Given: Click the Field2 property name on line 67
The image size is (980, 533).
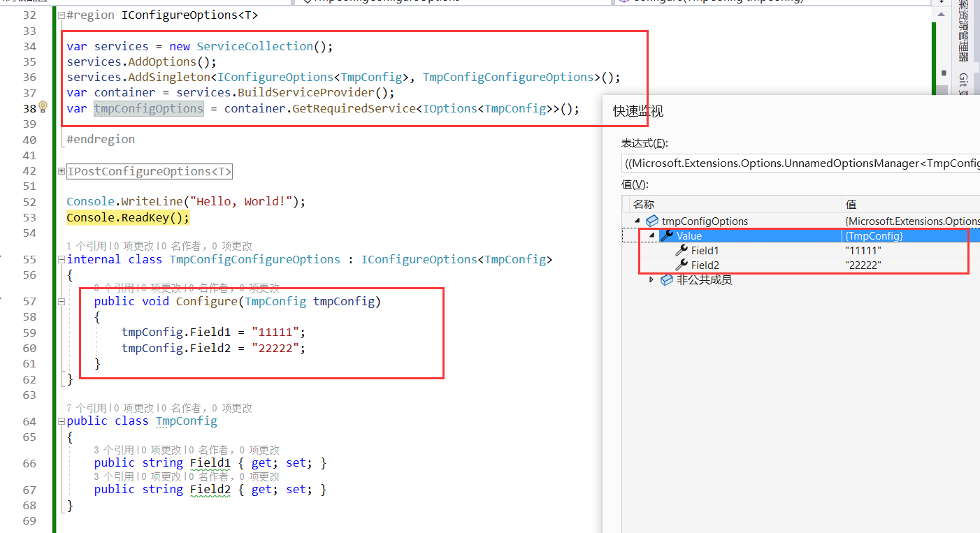Looking at the screenshot, I should point(210,490).
